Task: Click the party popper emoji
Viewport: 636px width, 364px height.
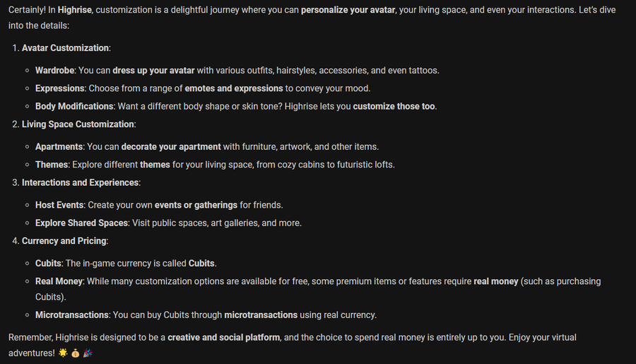Action: (88, 352)
